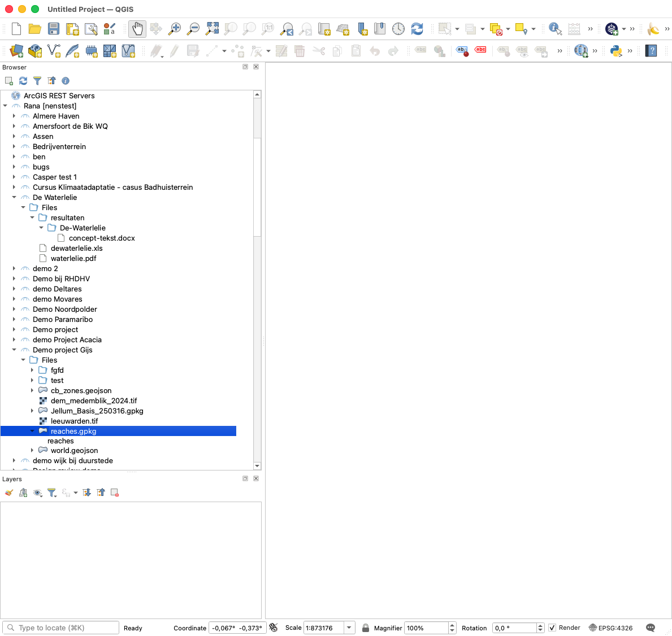Create a new project with the blank page icon

click(x=16, y=29)
